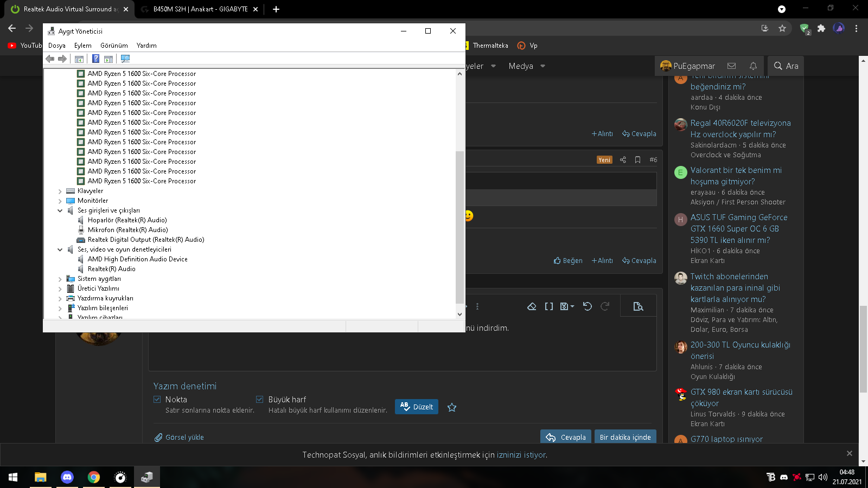Image resolution: width=868 pixels, height=488 pixels.
Task: Open the Yardım menu
Action: [x=146, y=46]
